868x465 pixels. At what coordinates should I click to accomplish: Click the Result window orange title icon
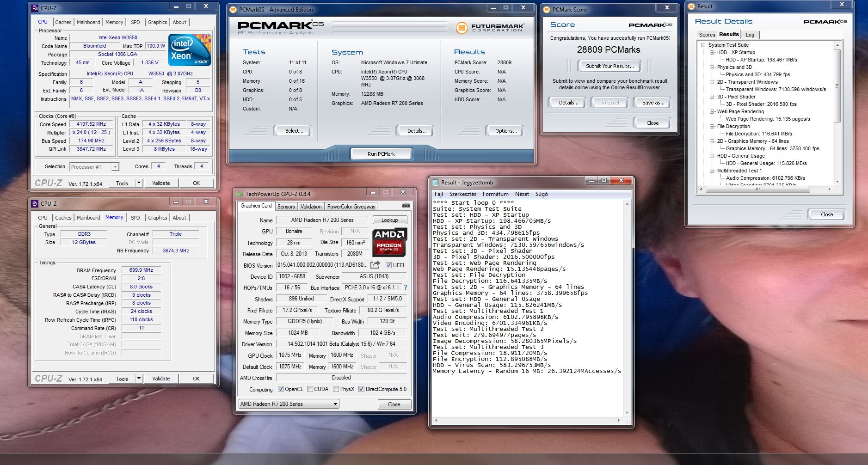[692, 6]
